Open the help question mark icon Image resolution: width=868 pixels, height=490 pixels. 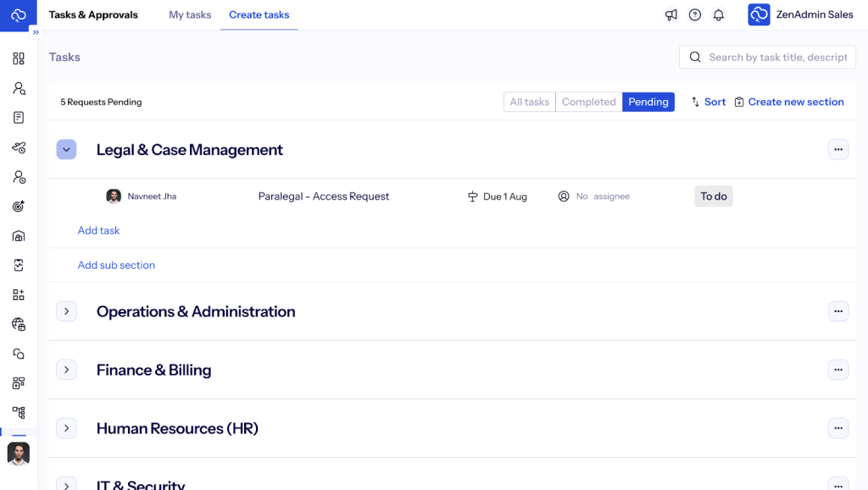pyautogui.click(x=695, y=15)
